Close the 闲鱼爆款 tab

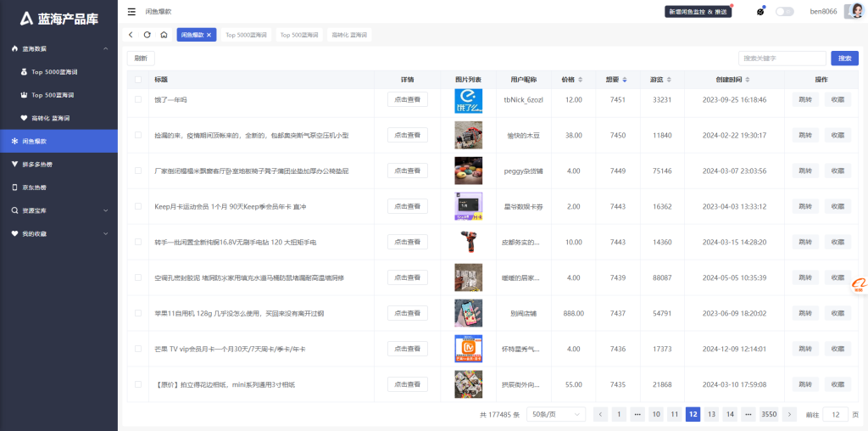click(209, 35)
